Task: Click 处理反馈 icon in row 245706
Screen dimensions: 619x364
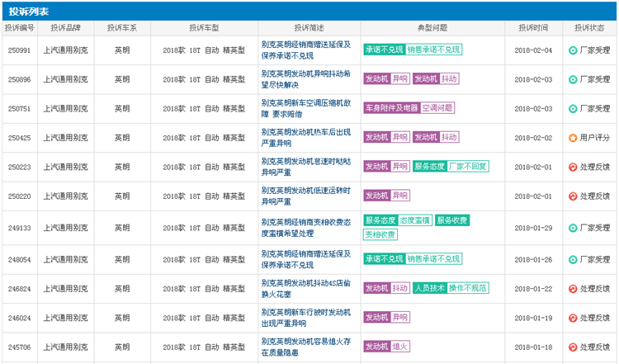Action: 573,347
